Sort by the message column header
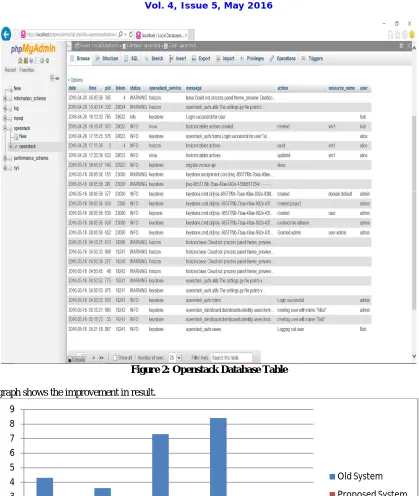The height and width of the screenshot is (496, 419). coord(193,88)
